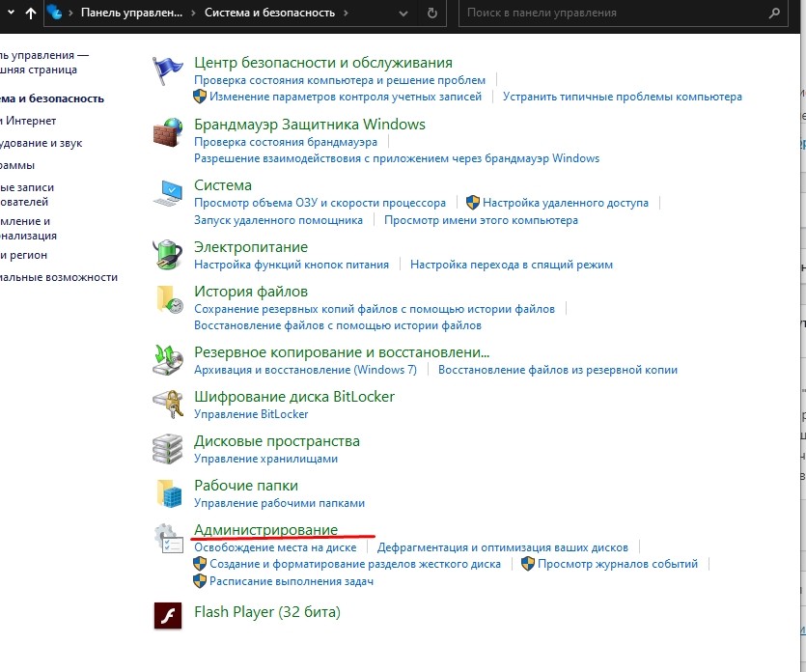
Task: Expand the chevron after Система и безопасность breadcrumb
Action: (x=347, y=14)
